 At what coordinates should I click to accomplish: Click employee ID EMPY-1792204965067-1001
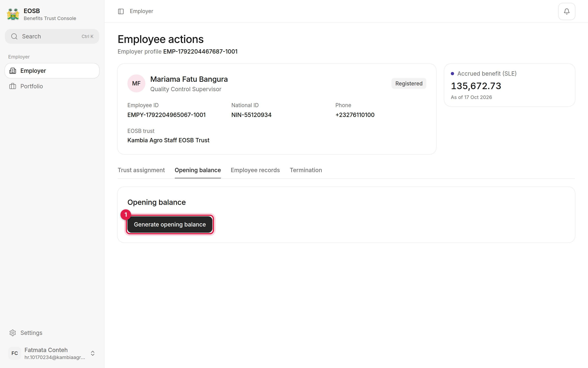(166, 115)
